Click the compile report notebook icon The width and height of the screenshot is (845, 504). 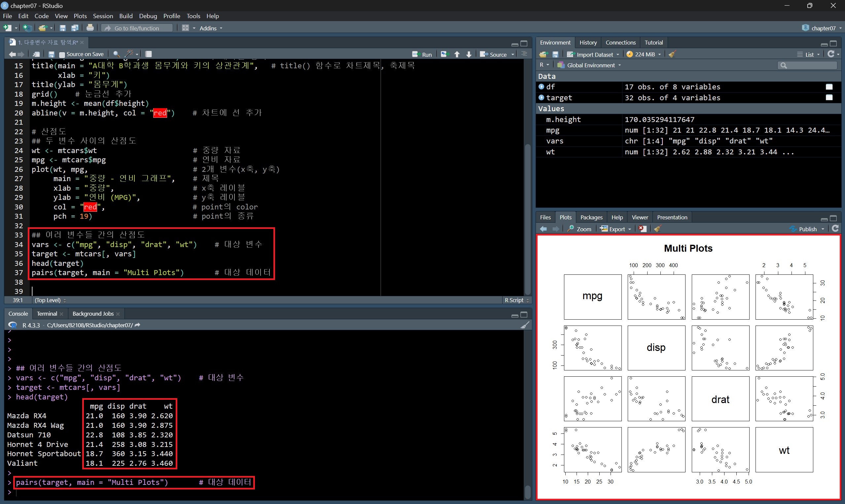click(149, 54)
